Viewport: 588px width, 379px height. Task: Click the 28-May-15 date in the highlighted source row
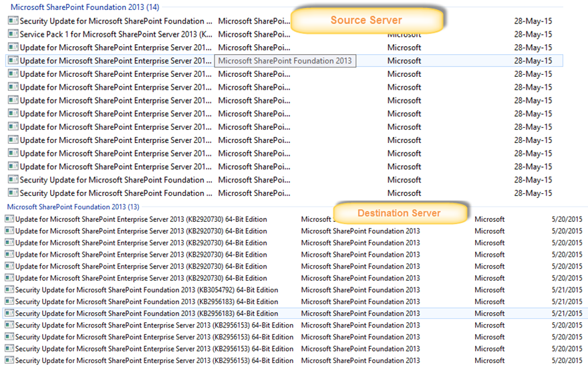(533, 61)
